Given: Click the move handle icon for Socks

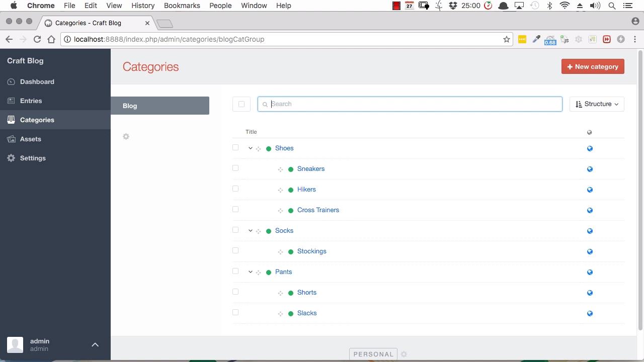Looking at the screenshot, I should click(x=259, y=231).
